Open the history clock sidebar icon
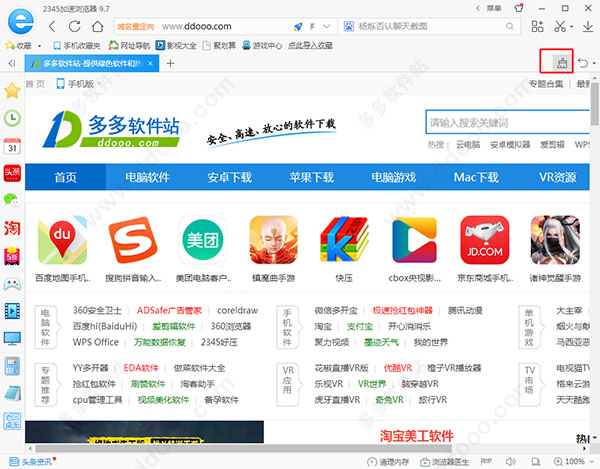The width and height of the screenshot is (600, 469). pos(12,118)
